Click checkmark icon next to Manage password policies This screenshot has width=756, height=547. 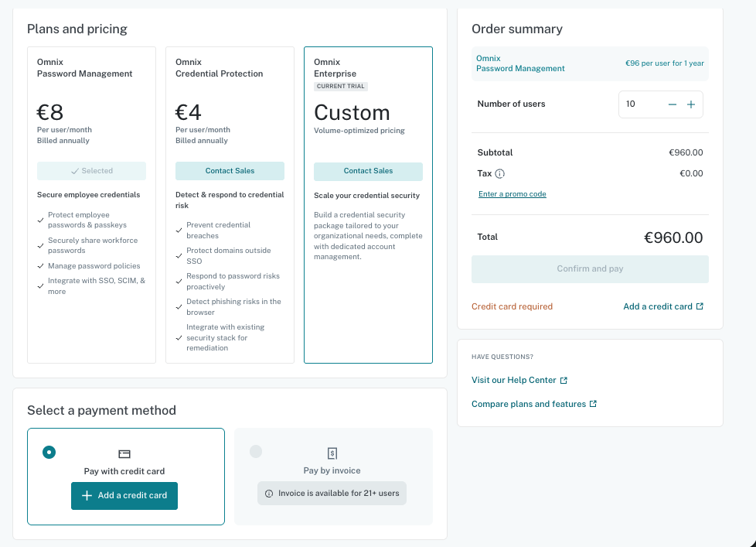40,266
